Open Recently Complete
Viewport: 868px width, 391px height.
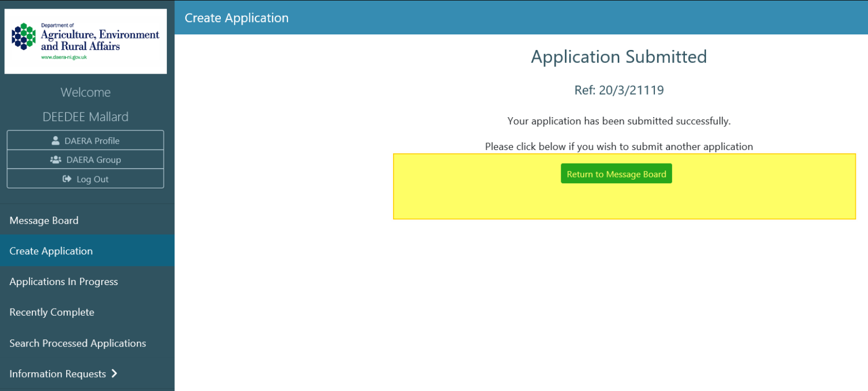click(87, 312)
